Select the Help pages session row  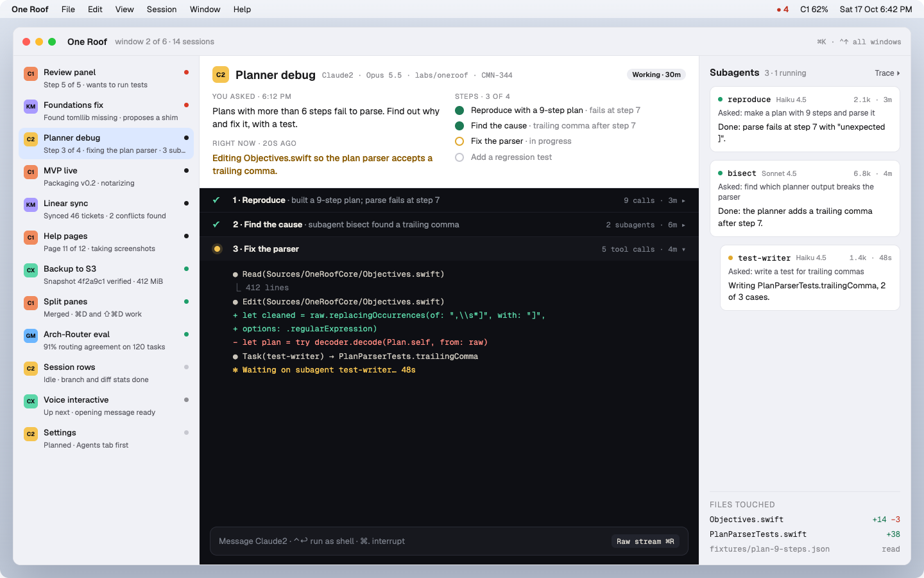(x=106, y=242)
